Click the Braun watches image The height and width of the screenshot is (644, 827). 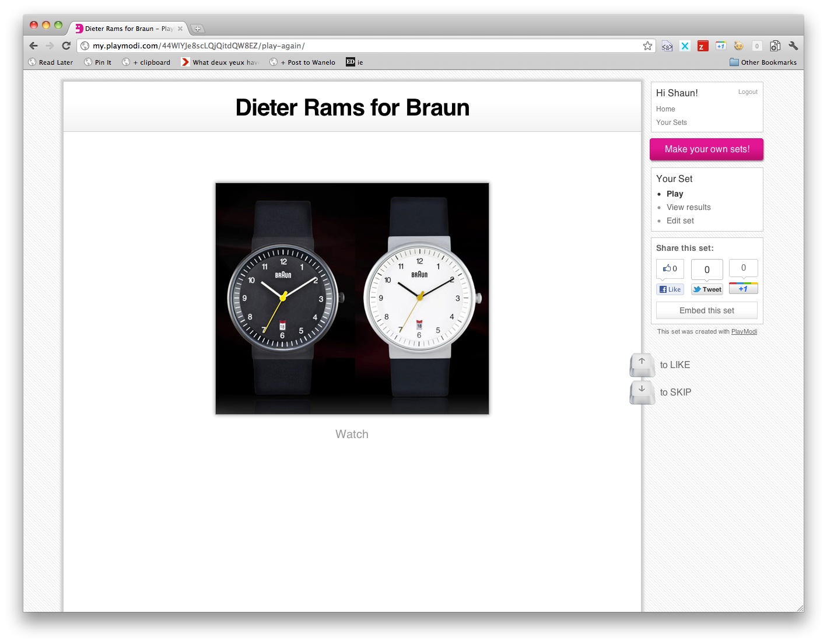352,299
